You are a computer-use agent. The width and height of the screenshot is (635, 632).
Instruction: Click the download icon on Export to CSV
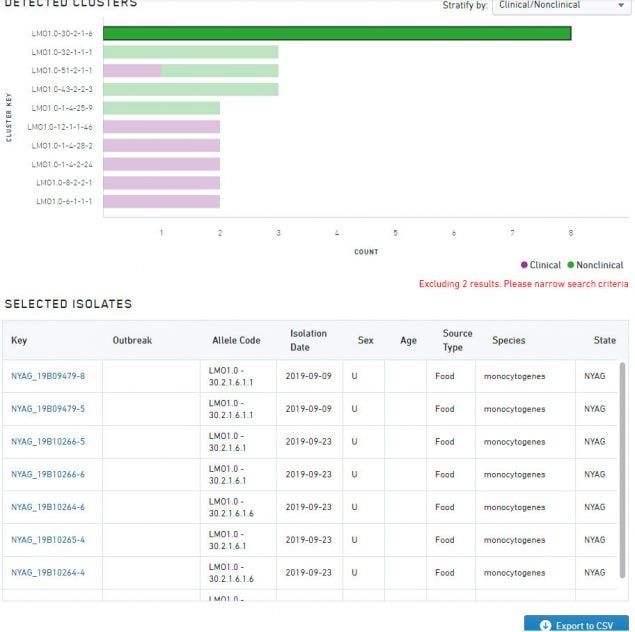(545, 626)
